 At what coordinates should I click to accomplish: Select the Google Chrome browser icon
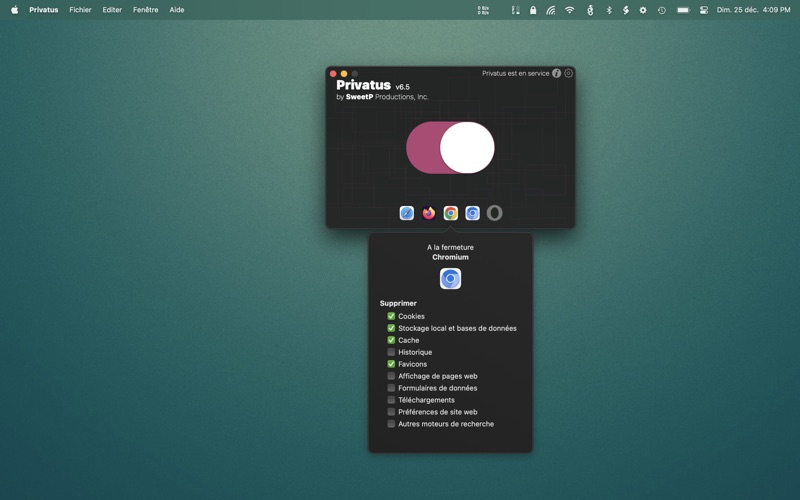(x=451, y=213)
